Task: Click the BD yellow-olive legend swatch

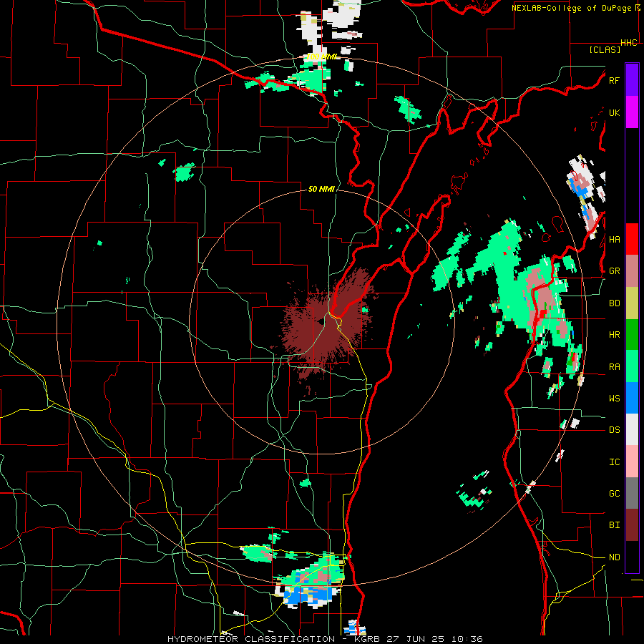Action: point(632,303)
